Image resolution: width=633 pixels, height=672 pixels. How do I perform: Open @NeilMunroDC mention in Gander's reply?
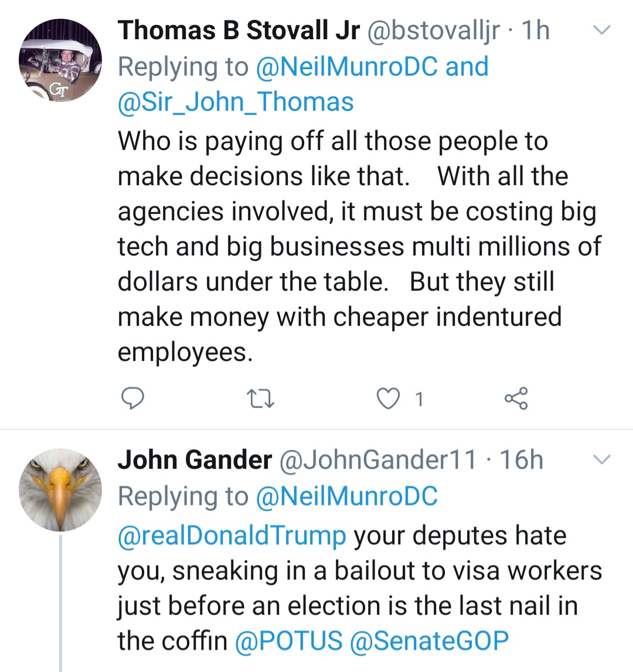[x=347, y=496]
